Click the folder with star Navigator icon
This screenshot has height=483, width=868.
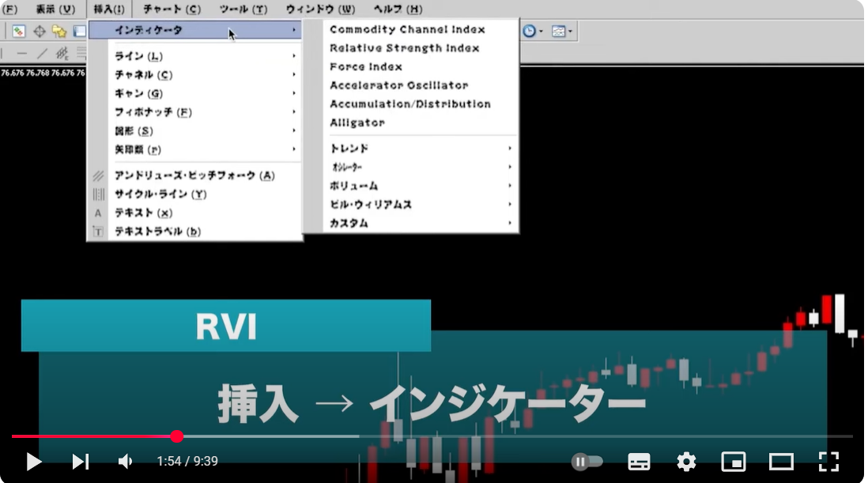[x=59, y=31]
